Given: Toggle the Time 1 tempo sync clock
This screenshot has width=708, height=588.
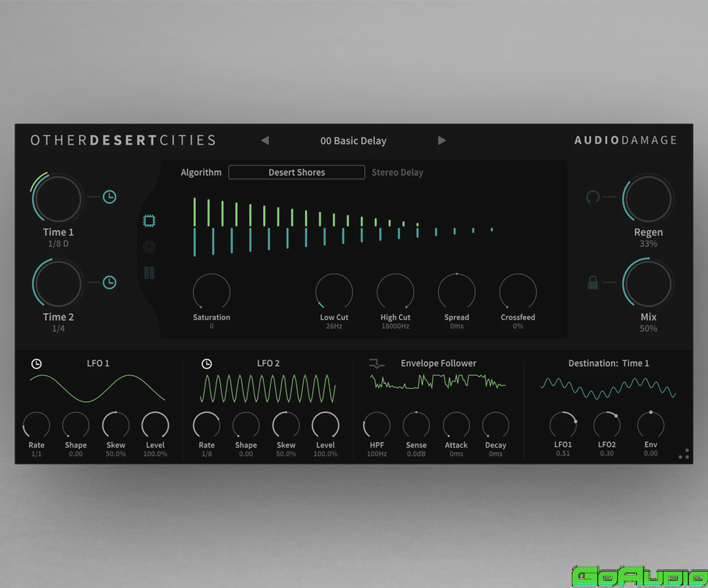Looking at the screenshot, I should (x=109, y=197).
